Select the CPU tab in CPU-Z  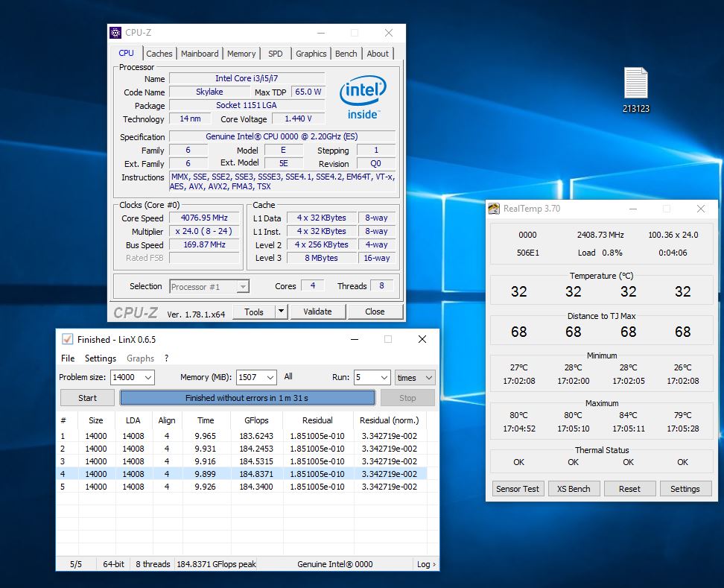[126, 53]
